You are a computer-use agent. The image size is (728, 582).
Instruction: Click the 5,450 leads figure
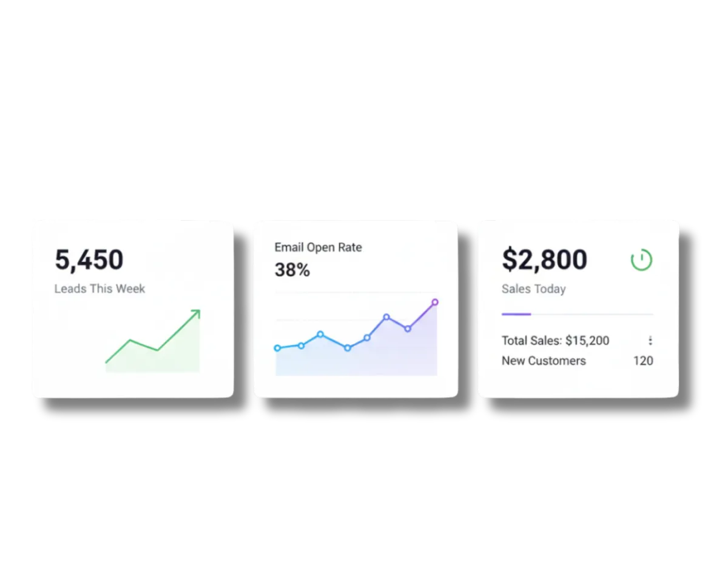click(x=89, y=259)
